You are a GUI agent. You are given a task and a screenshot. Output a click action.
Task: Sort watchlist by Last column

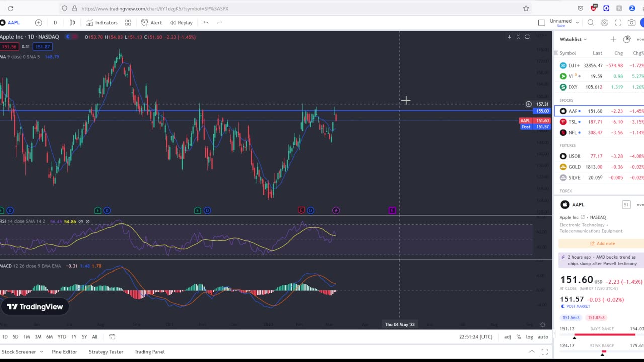pos(597,53)
